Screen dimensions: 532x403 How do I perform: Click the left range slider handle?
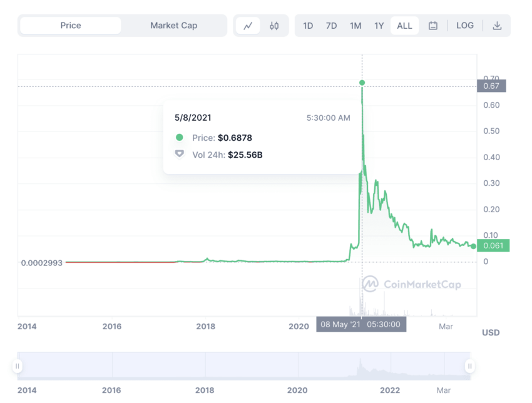tap(18, 366)
